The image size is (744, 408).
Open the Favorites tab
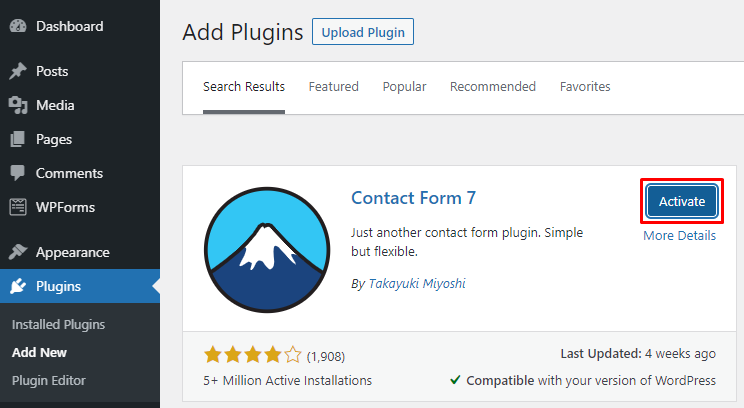point(585,87)
